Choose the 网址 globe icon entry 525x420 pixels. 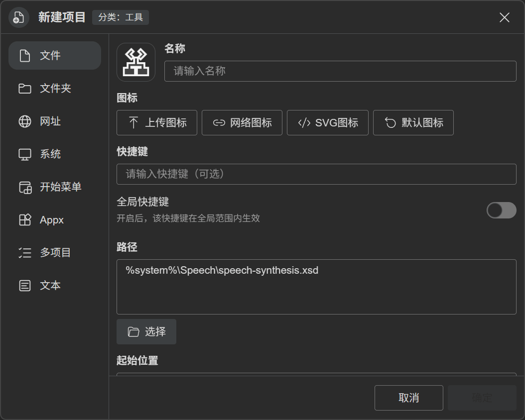(x=55, y=121)
